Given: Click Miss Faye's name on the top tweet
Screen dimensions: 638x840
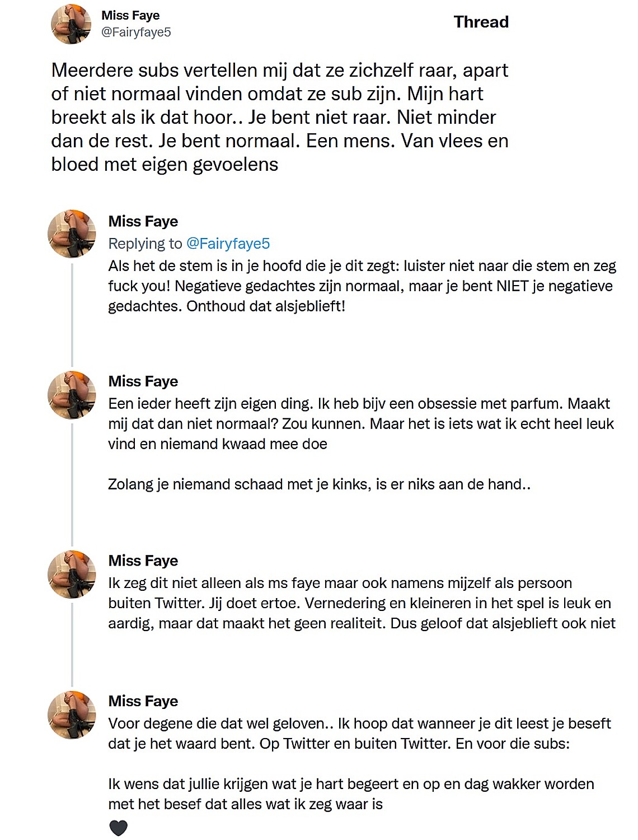Looking at the screenshot, I should coord(130,17).
